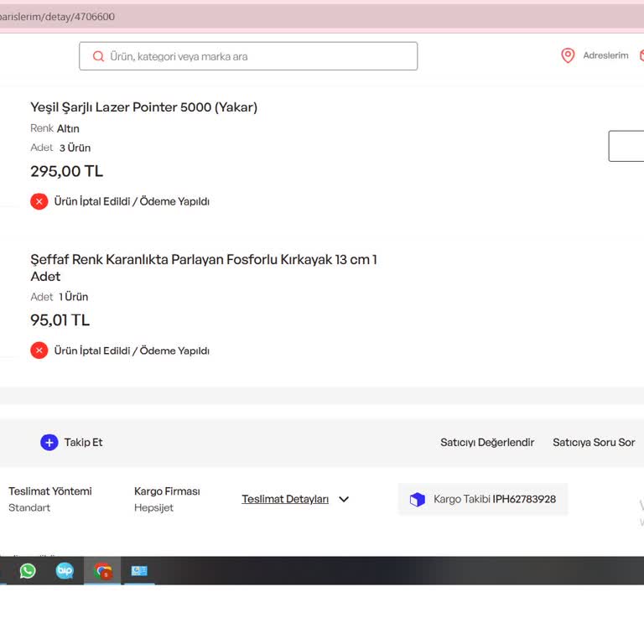Click the Adreslerim location pin icon
This screenshot has width=644, height=644.
568,55
